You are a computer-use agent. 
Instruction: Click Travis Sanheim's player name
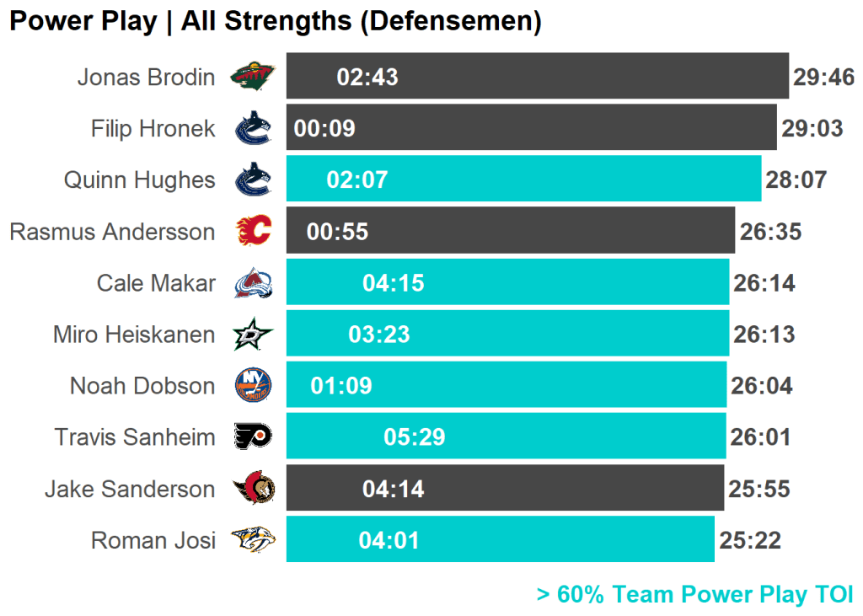(x=135, y=437)
